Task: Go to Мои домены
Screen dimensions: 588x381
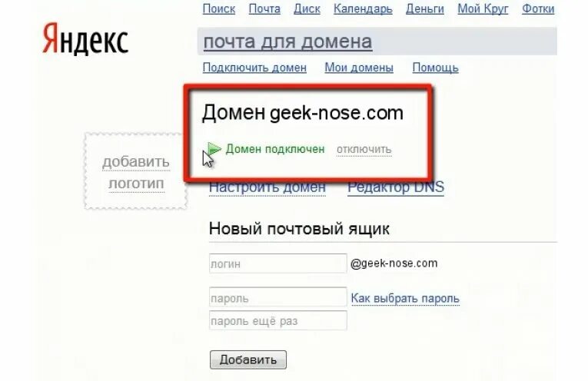Action: 359,68
